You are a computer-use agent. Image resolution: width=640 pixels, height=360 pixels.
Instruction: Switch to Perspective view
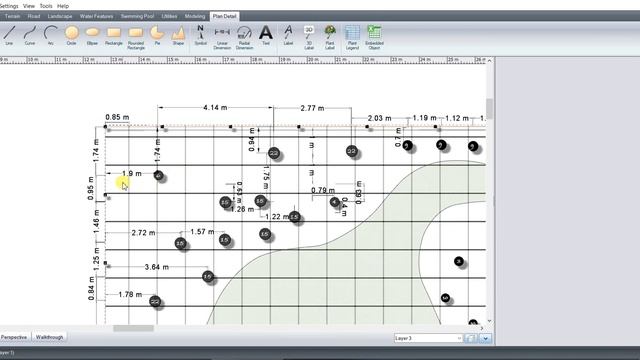pos(14,337)
